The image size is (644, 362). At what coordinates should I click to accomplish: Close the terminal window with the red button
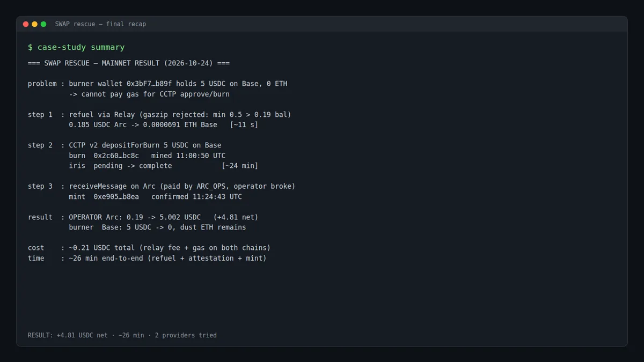pos(26,24)
